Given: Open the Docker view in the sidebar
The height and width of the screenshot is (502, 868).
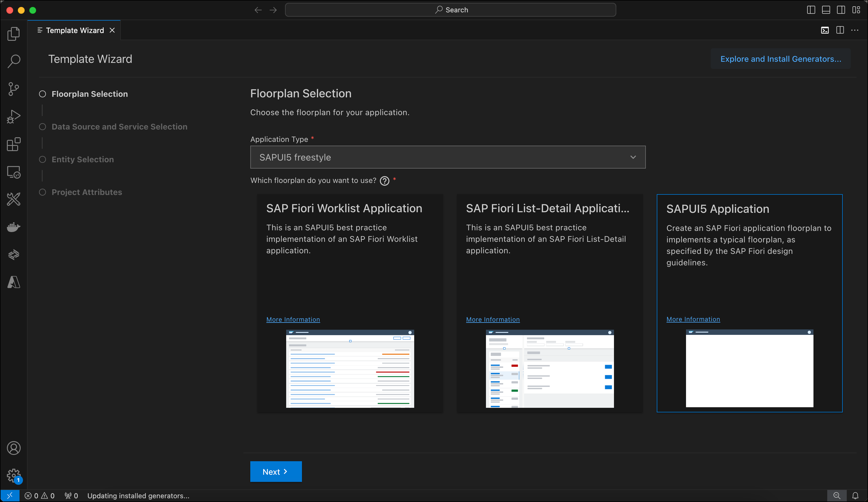Looking at the screenshot, I should pos(14,227).
